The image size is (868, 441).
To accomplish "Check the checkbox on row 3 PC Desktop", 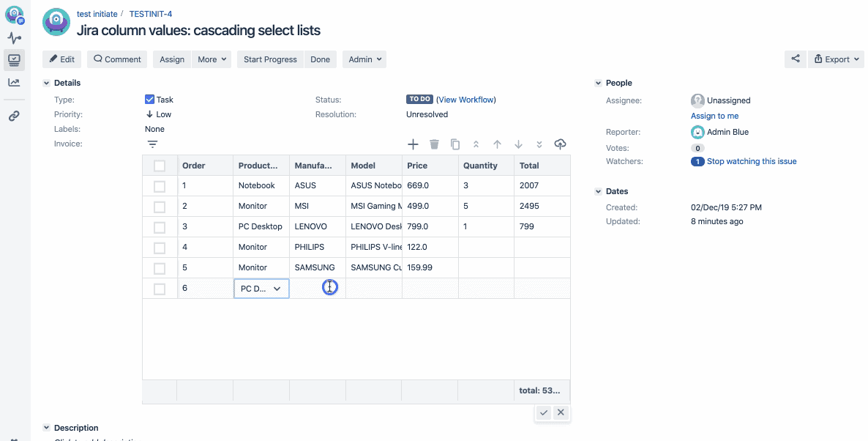I will [159, 226].
